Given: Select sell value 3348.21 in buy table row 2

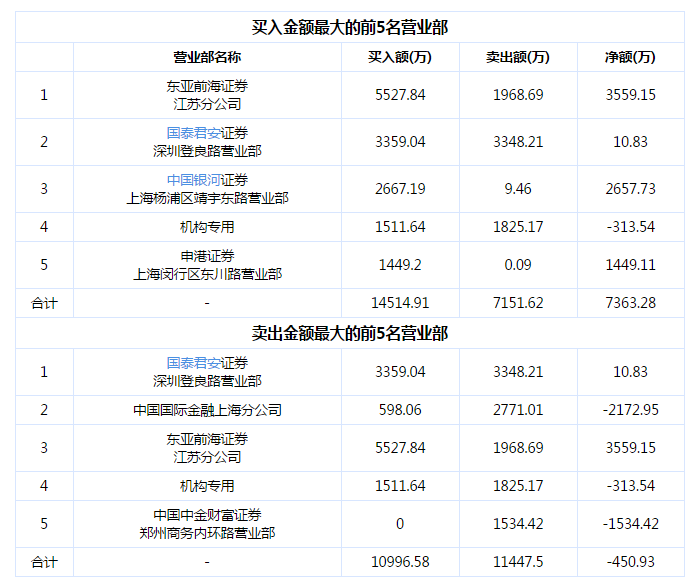Looking at the screenshot, I should 518,142.
